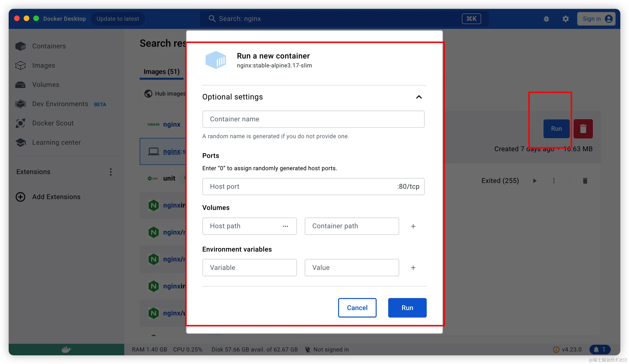
Task: Browse host path using ellipsis icon
Action: coord(285,226)
